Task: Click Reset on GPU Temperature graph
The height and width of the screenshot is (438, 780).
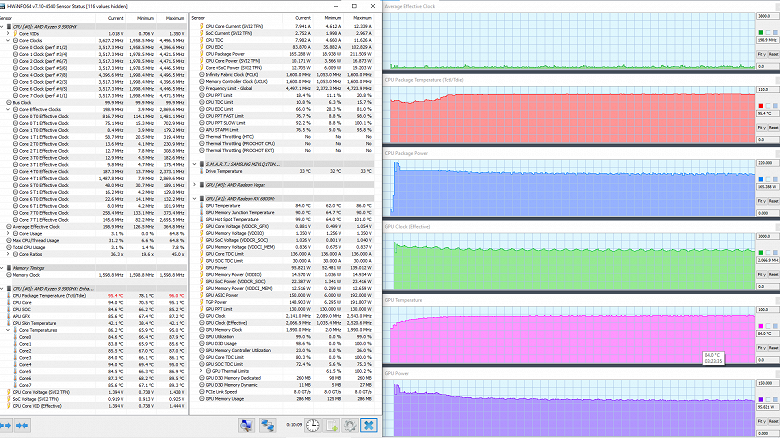Action: (x=774, y=348)
